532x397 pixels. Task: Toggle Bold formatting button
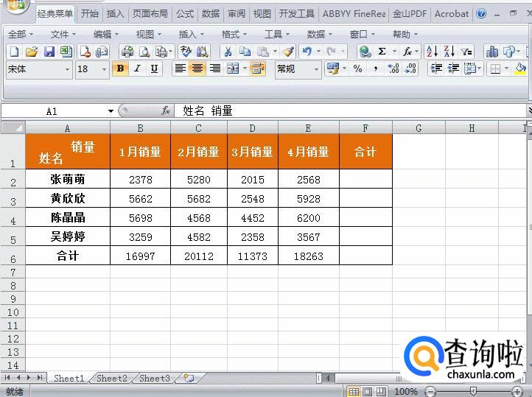[x=120, y=68]
